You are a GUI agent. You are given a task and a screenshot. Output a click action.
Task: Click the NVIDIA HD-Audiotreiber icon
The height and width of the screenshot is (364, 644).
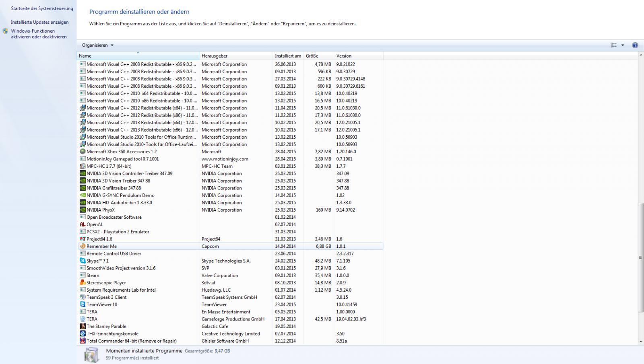coord(83,203)
